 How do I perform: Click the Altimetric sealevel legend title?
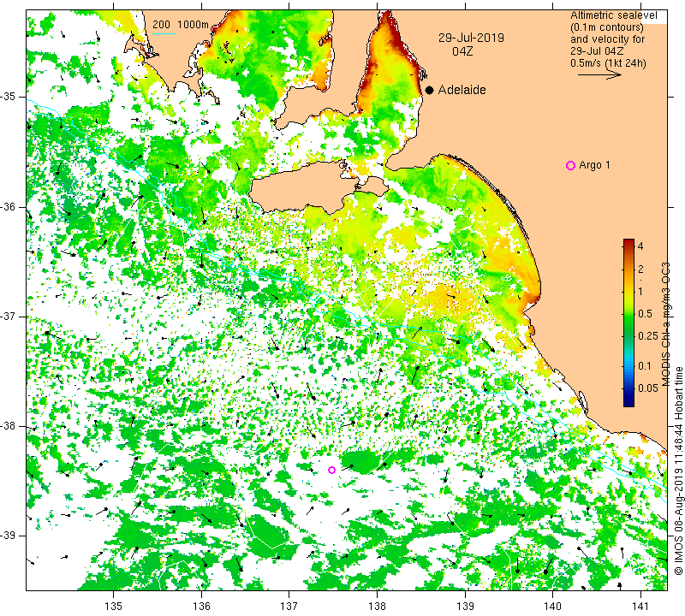click(613, 15)
